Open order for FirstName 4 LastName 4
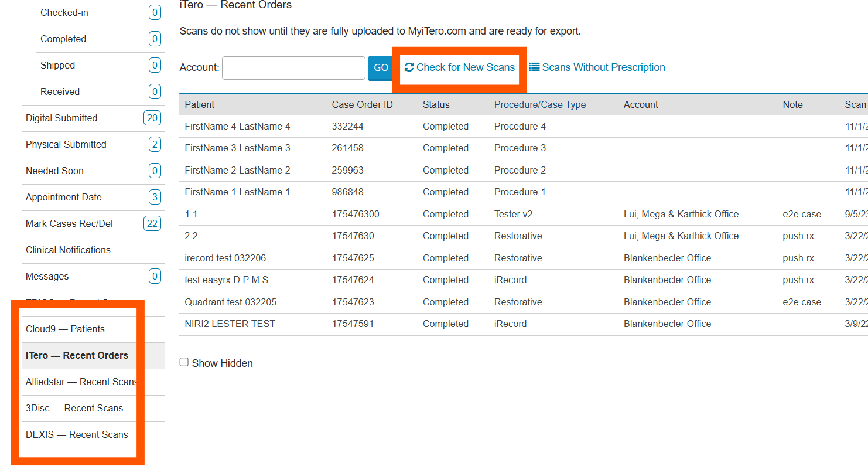Screen dimensions: 868x466 coord(237,126)
